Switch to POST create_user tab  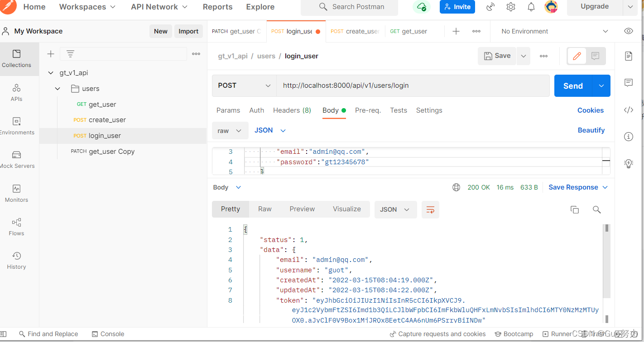point(355,31)
